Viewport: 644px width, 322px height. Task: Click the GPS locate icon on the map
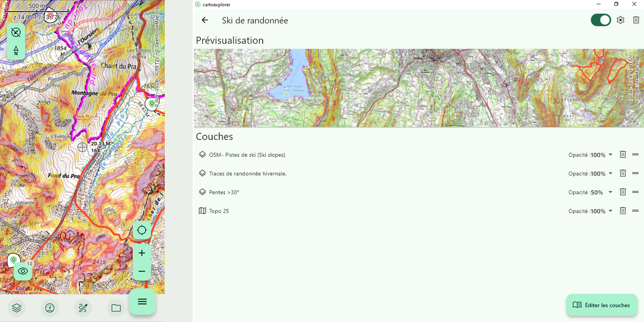142,230
